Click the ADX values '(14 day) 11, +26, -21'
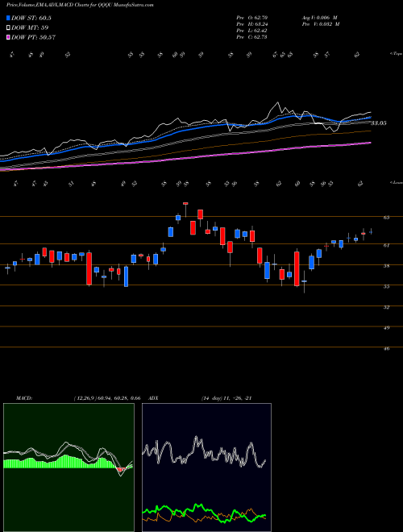403x532 pixels. (226, 398)
